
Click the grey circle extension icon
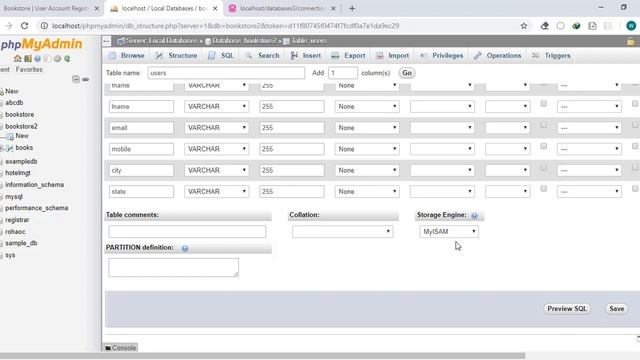pos(560,26)
